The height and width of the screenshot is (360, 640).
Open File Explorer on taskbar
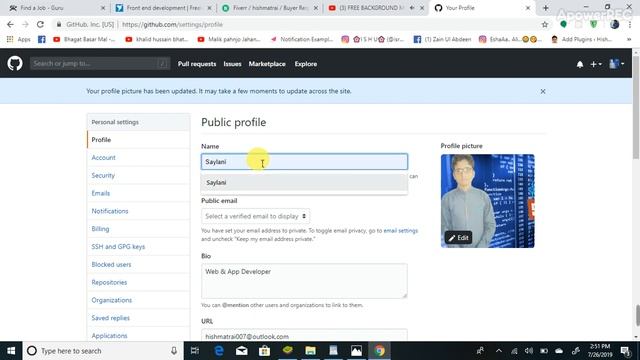pyautogui.click(x=311, y=351)
